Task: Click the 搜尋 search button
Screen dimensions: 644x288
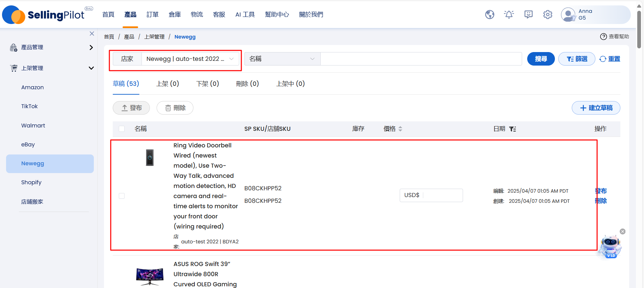Action: pyautogui.click(x=541, y=59)
